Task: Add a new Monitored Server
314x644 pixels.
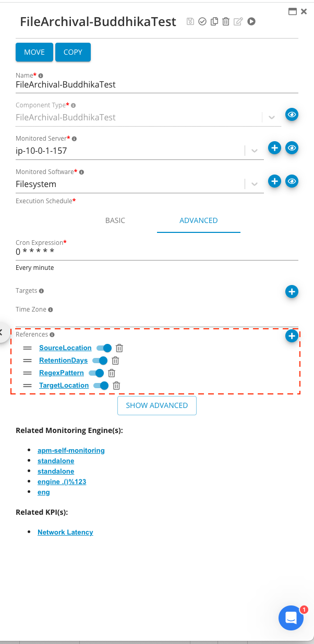Action: click(x=274, y=148)
